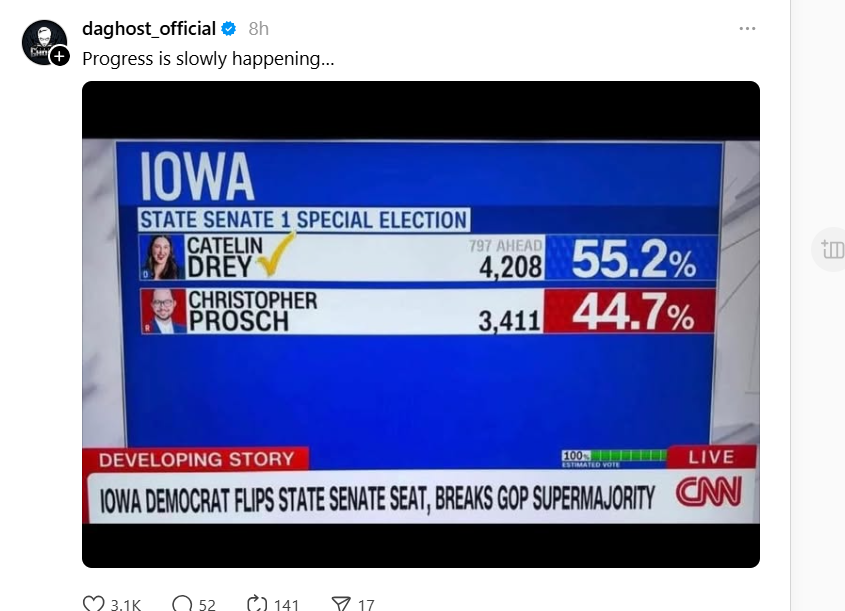
Task: Open the daghost_official profile picture
Action: 43,41
